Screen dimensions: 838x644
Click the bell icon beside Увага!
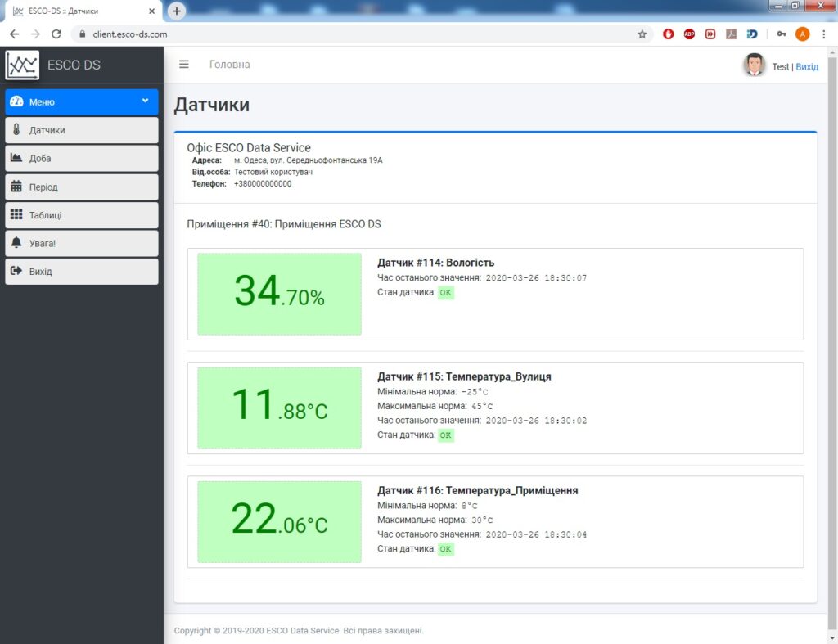pos(16,243)
